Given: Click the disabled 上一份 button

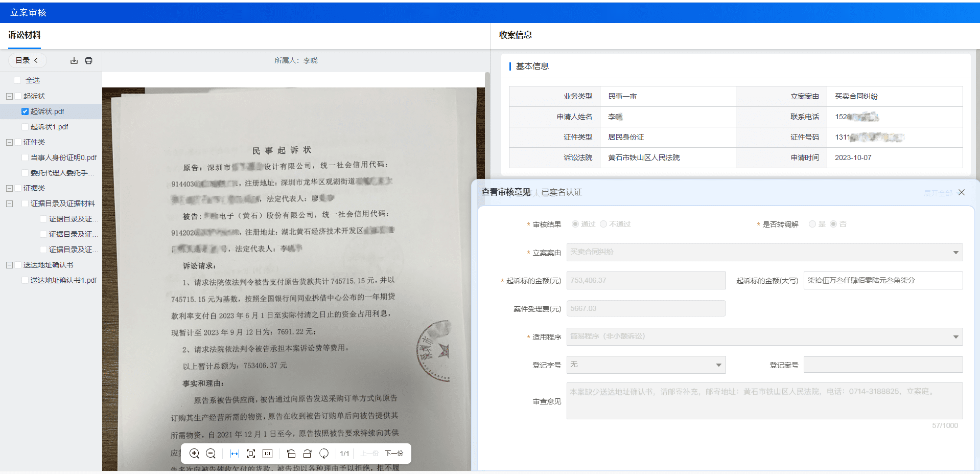Looking at the screenshot, I should coord(369,454).
